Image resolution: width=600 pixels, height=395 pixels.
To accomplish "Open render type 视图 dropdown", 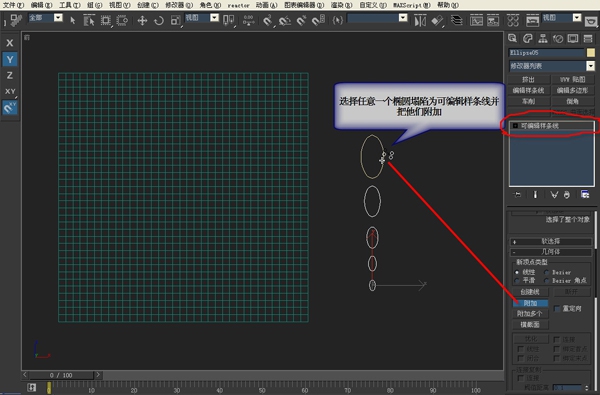I will [577, 18].
